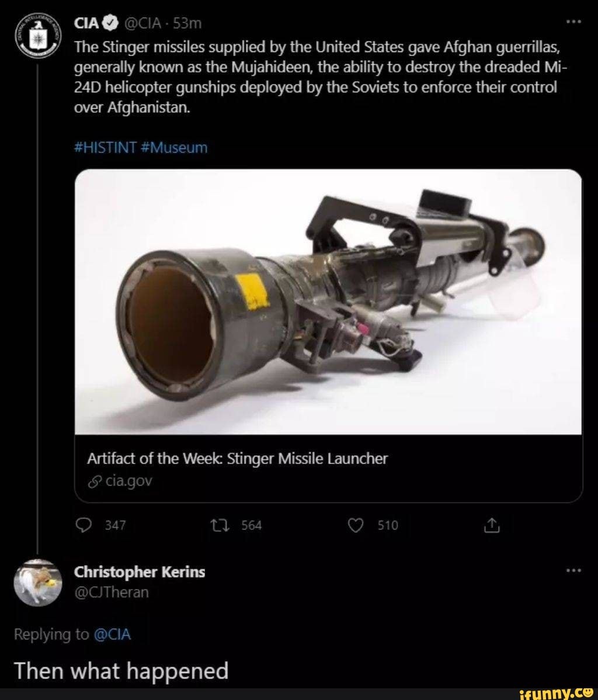598x700 pixels.
Task: Click Christopher Kerins' dog profile picture
Action: pos(37,580)
